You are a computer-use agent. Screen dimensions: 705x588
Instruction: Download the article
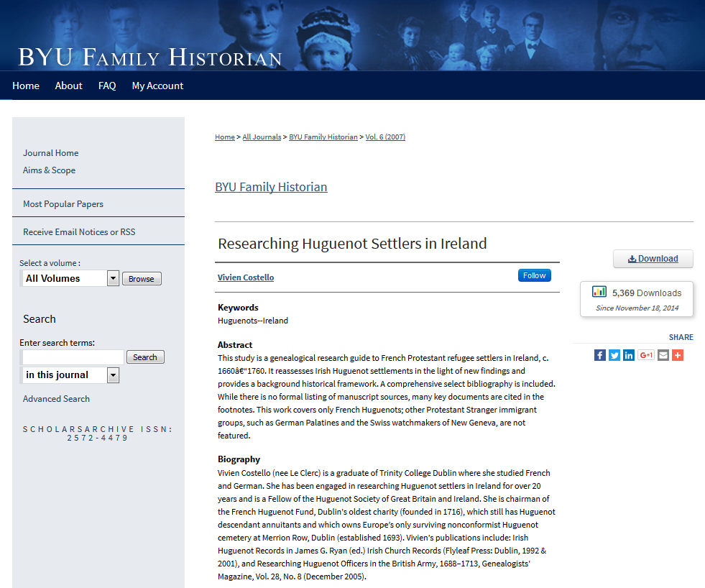(x=653, y=259)
